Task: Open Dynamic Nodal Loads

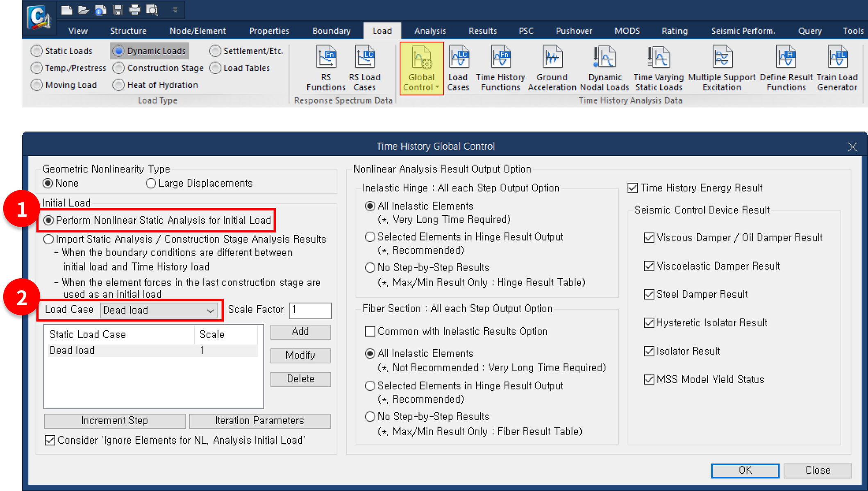Action: coord(604,68)
